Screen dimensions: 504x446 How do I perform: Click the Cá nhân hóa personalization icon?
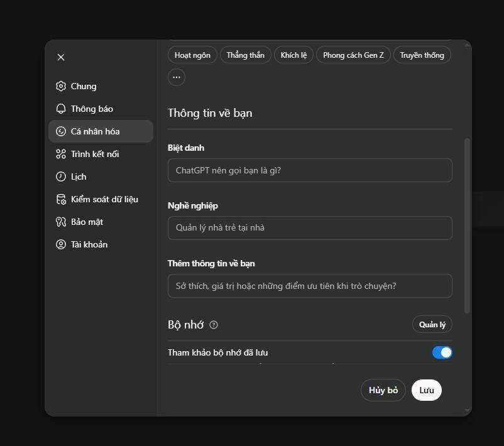click(61, 131)
